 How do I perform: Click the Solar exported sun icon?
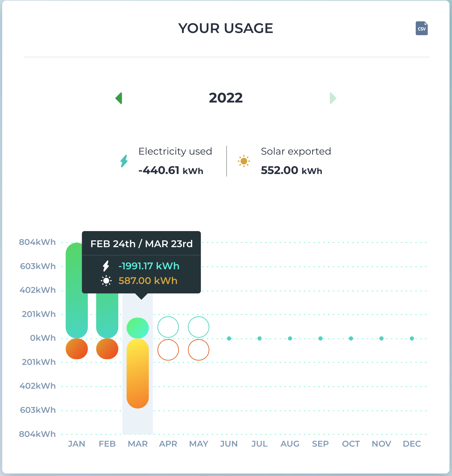click(244, 161)
